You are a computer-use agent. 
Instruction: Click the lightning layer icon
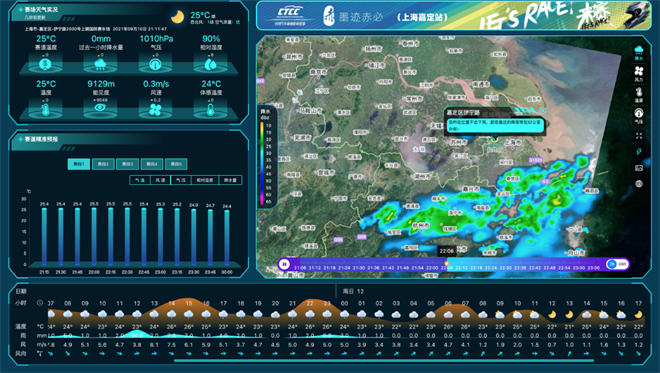tap(639, 152)
